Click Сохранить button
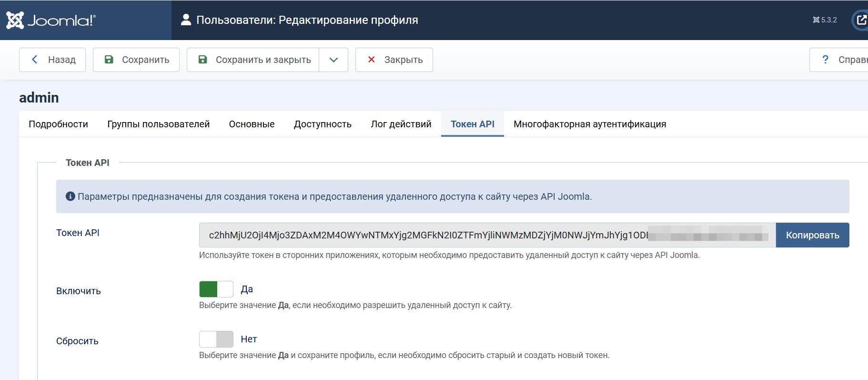The width and height of the screenshot is (868, 380). (136, 60)
